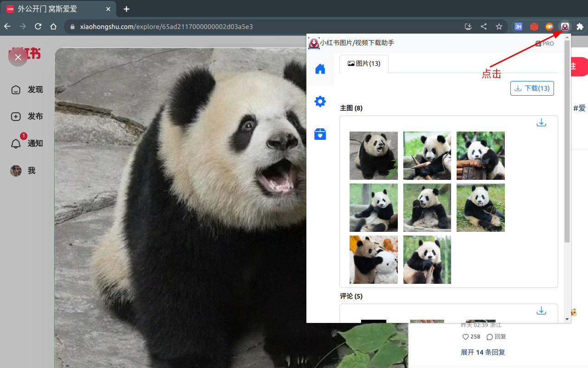588x368 pixels.
Task: Click the page download icon near the address bar
Action: click(x=468, y=27)
